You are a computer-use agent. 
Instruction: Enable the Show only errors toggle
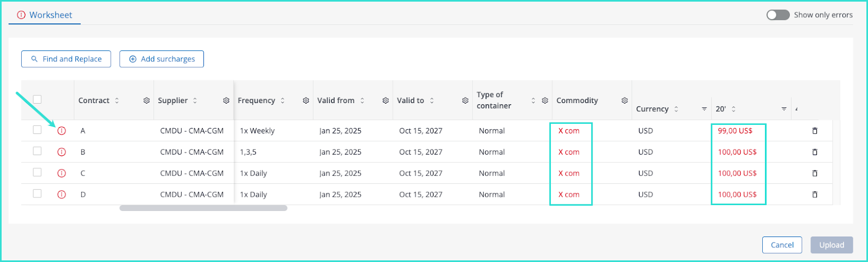777,15
